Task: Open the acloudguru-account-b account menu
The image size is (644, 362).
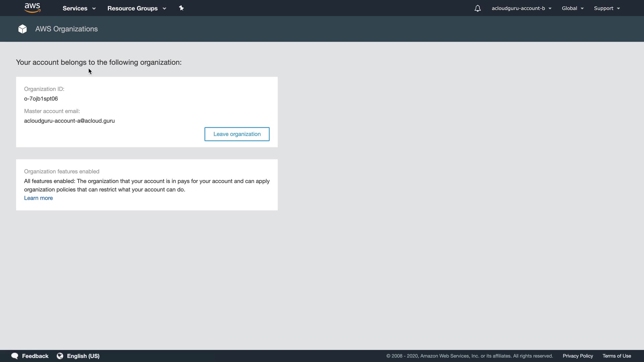Action: coord(521,8)
